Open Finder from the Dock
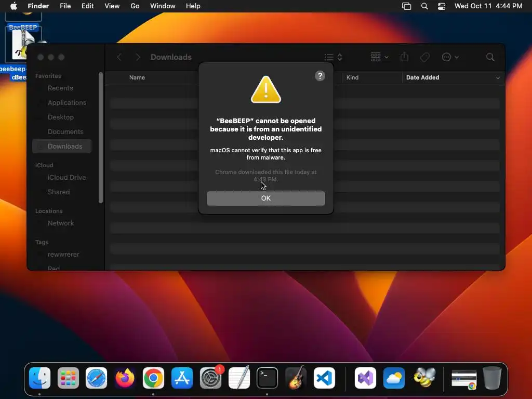The width and height of the screenshot is (532, 399). pyautogui.click(x=39, y=378)
